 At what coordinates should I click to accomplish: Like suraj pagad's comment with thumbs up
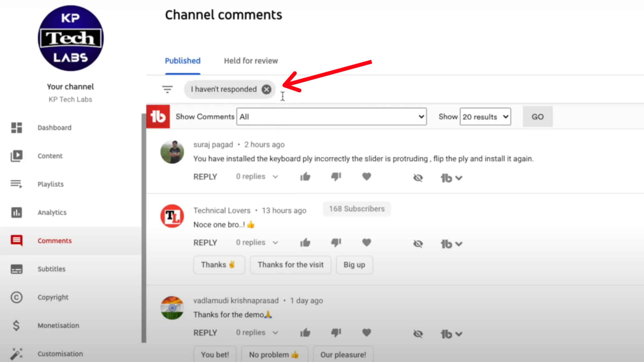[305, 177]
